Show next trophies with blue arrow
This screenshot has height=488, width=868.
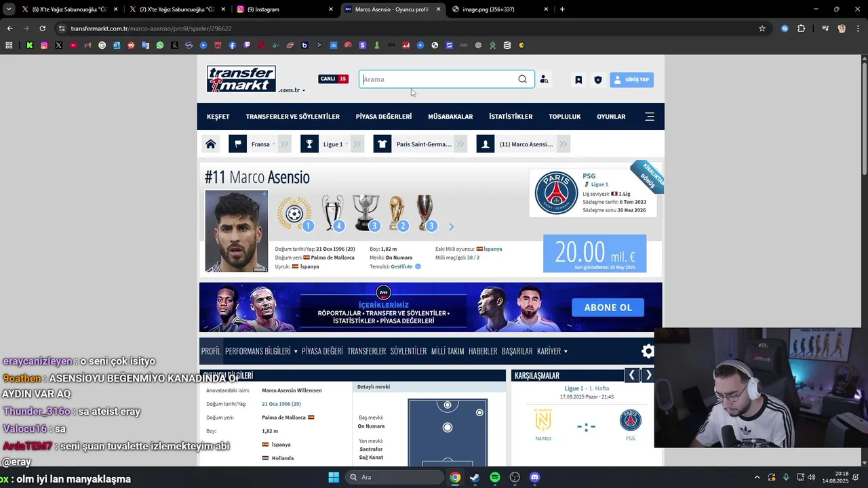452,227
